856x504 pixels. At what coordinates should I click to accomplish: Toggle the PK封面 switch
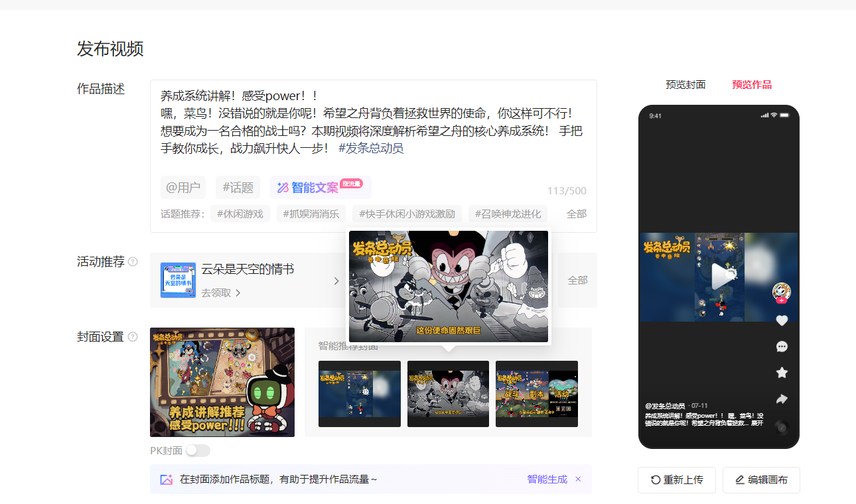point(198,451)
